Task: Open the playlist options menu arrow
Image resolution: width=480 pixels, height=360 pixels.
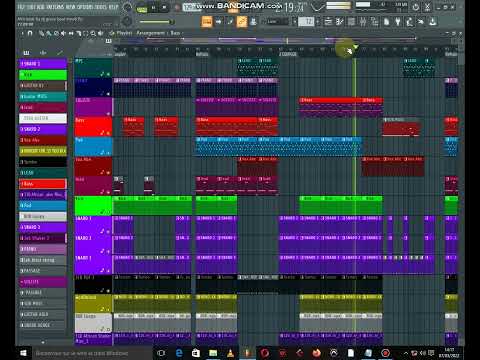Action: (22, 33)
